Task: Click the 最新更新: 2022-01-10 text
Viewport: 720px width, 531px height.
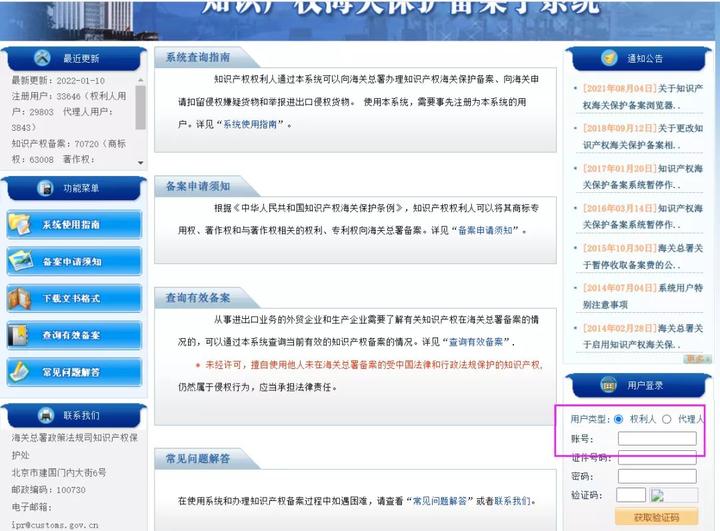Action: [58, 81]
